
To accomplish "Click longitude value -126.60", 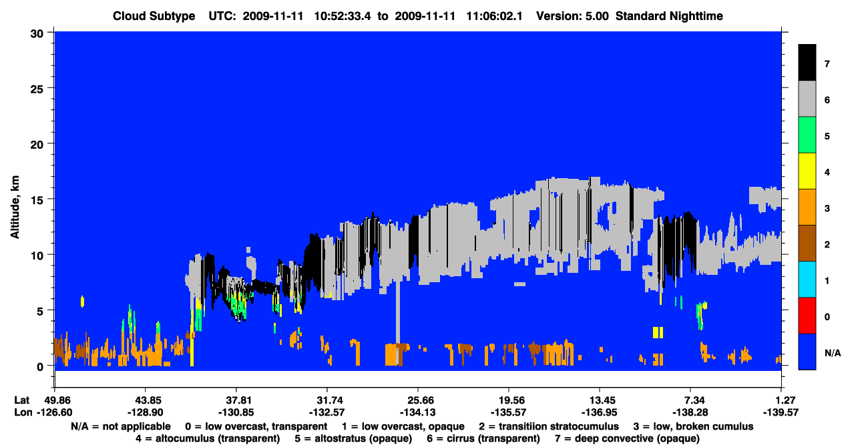I will 54,413.
